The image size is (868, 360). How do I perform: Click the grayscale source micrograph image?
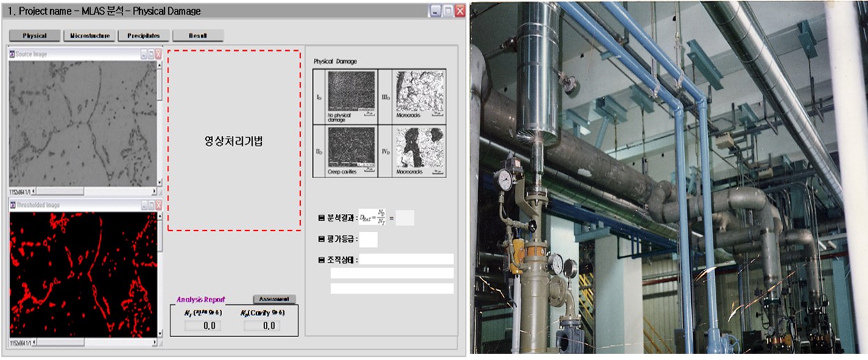coord(82,123)
